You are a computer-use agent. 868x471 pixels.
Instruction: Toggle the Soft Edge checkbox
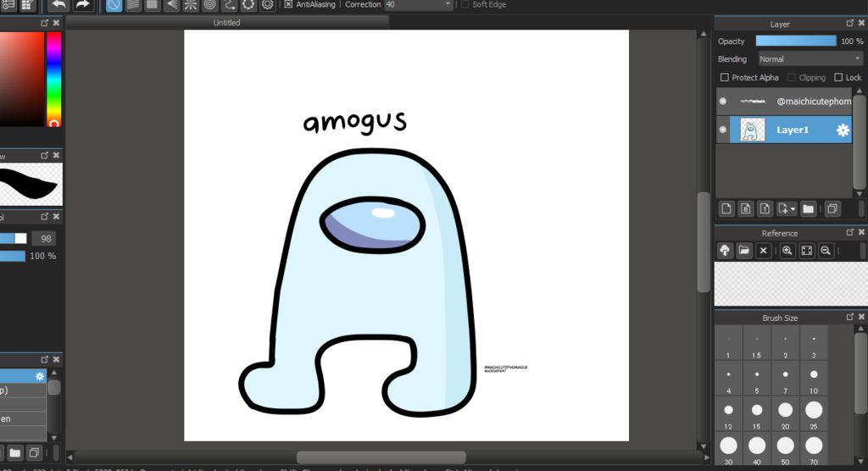465,4
